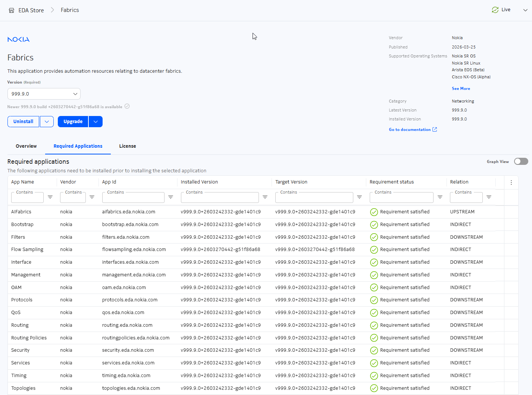Click the Flow Sampling satisfied check icon
Screen dimensions: 532x395
[x=374, y=250]
